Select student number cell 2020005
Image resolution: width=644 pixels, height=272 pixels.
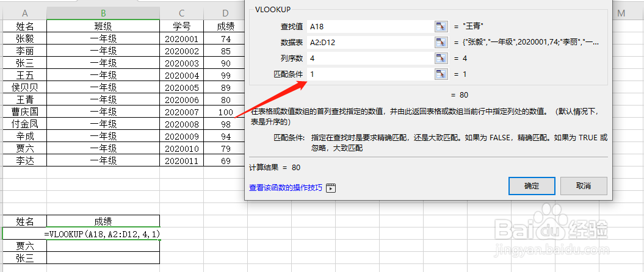pyautogui.click(x=181, y=87)
